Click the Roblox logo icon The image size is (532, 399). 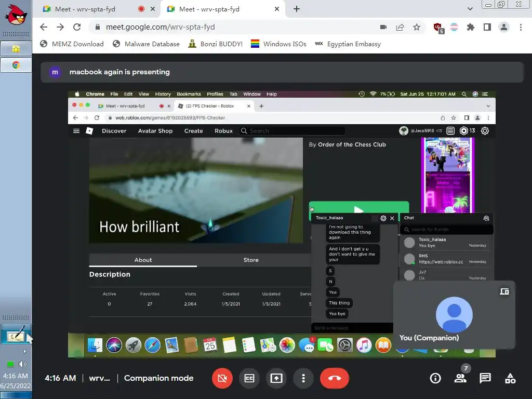[x=89, y=131]
